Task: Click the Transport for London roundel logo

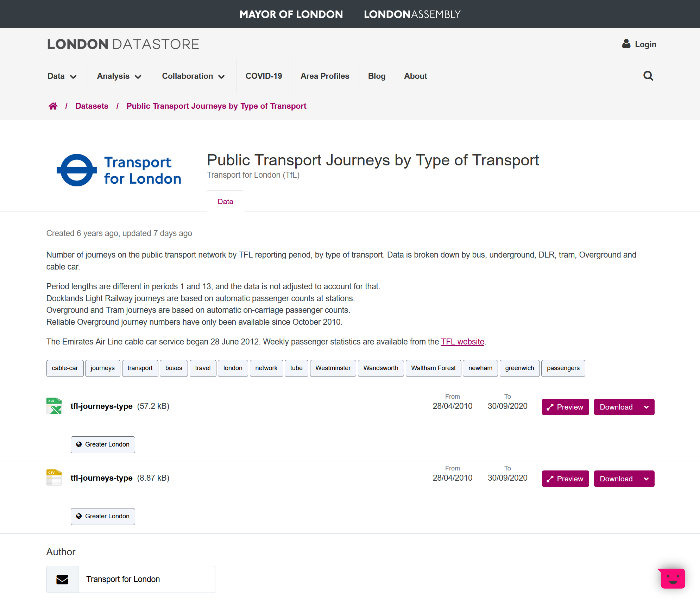Action: click(119, 170)
